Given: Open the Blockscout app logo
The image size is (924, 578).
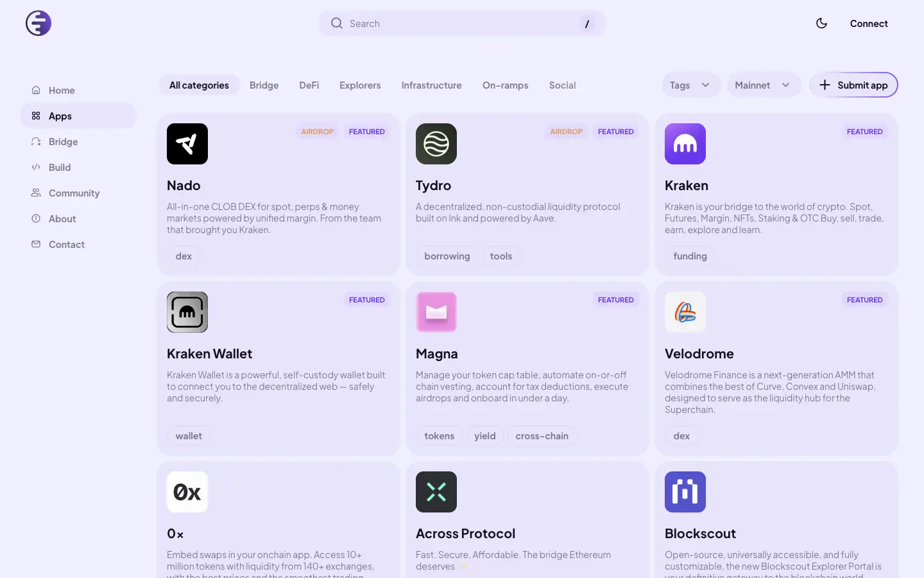Looking at the screenshot, I should point(685,492).
